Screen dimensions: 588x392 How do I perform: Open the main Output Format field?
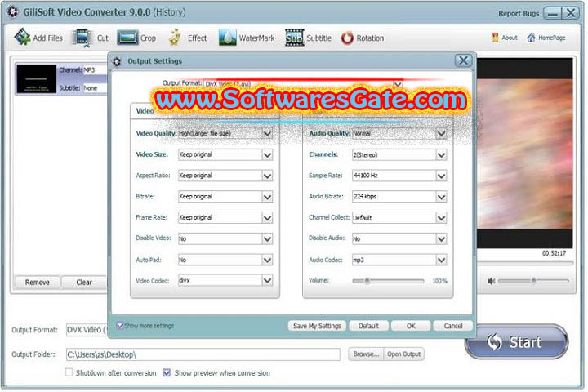point(87,330)
